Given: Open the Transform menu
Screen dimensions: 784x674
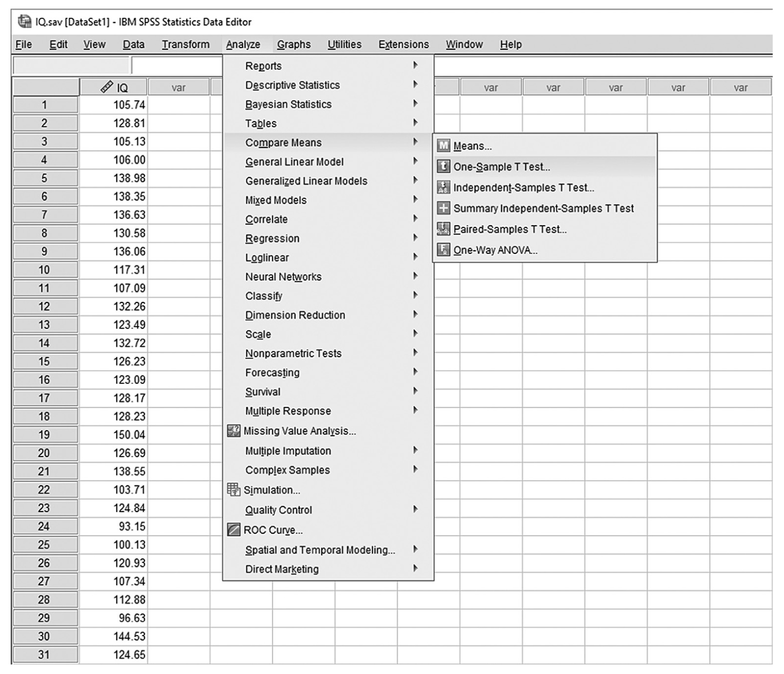Looking at the screenshot, I should (x=185, y=45).
